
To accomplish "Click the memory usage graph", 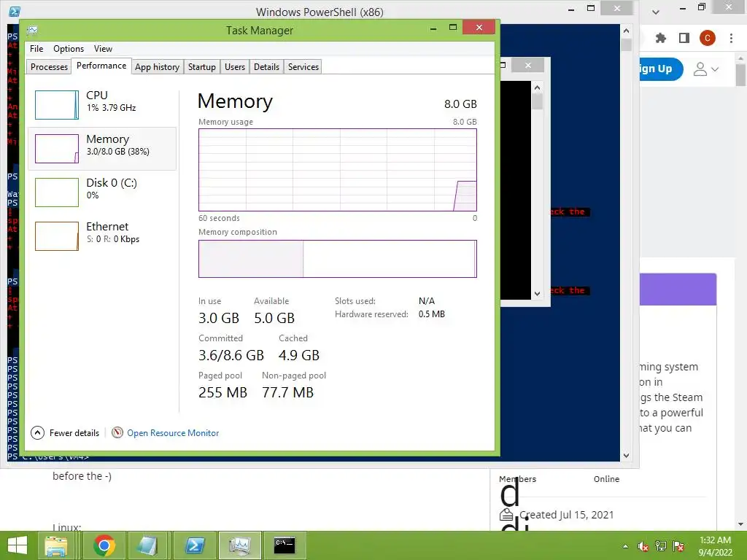I will (337, 169).
